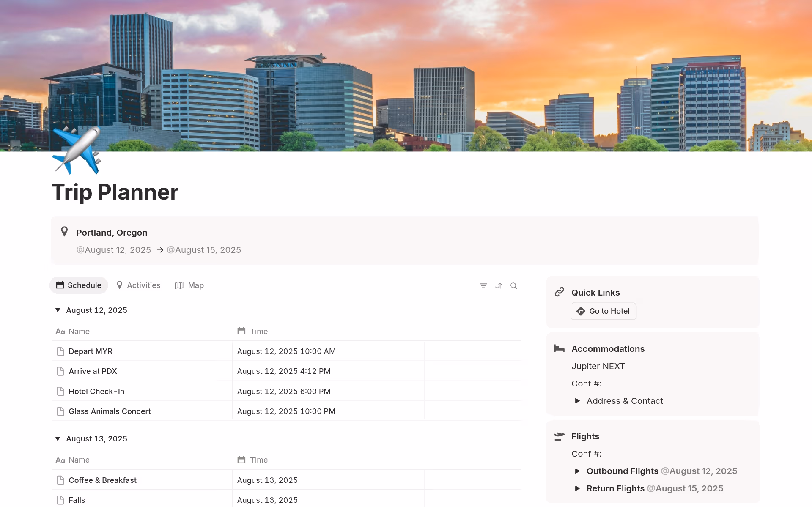Open the filter icon above the schedule
The width and height of the screenshot is (812, 507).
click(483, 285)
